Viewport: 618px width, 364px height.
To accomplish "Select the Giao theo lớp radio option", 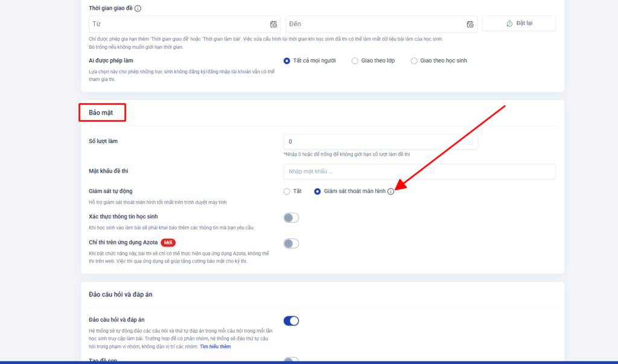I will [x=355, y=61].
